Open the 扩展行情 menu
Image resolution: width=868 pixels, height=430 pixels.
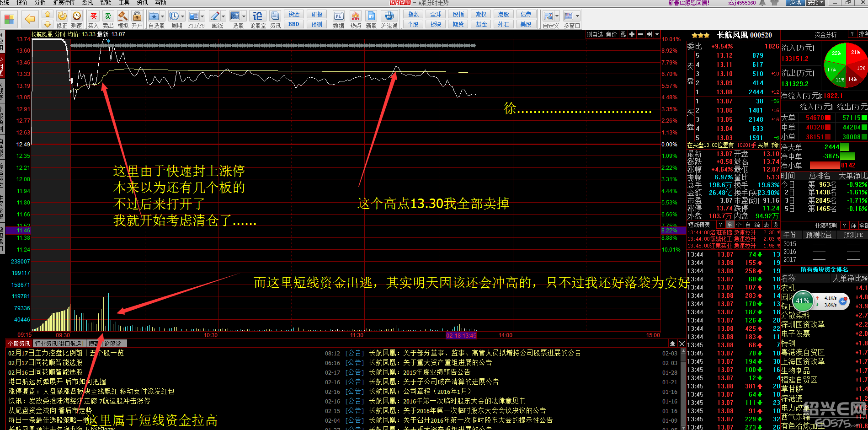[x=64, y=3]
